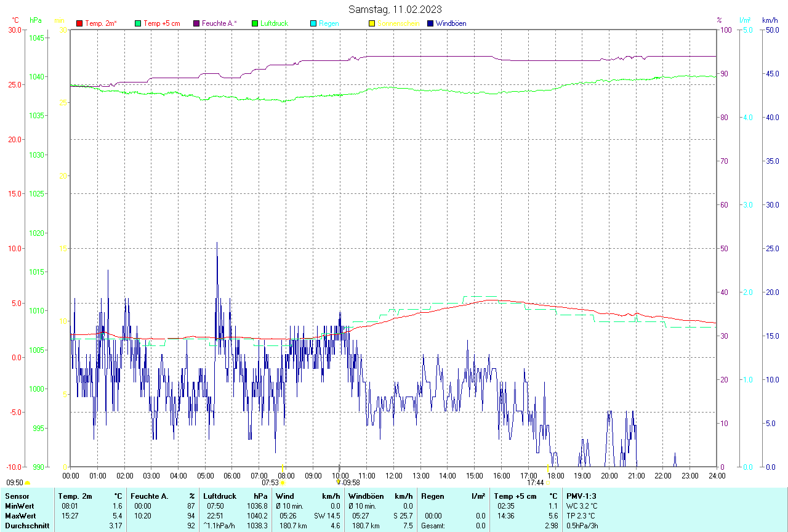Click the average gust value '7.5'
Viewport: 788px width, 532px height.
(408, 526)
